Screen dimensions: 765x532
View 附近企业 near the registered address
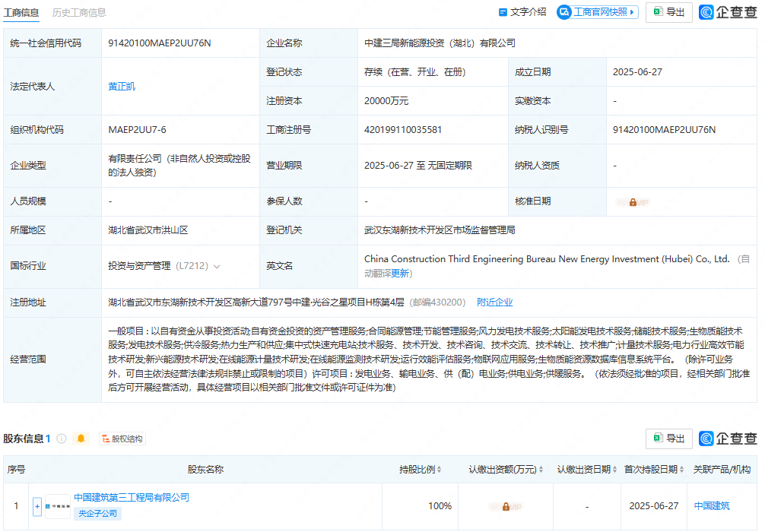point(495,302)
